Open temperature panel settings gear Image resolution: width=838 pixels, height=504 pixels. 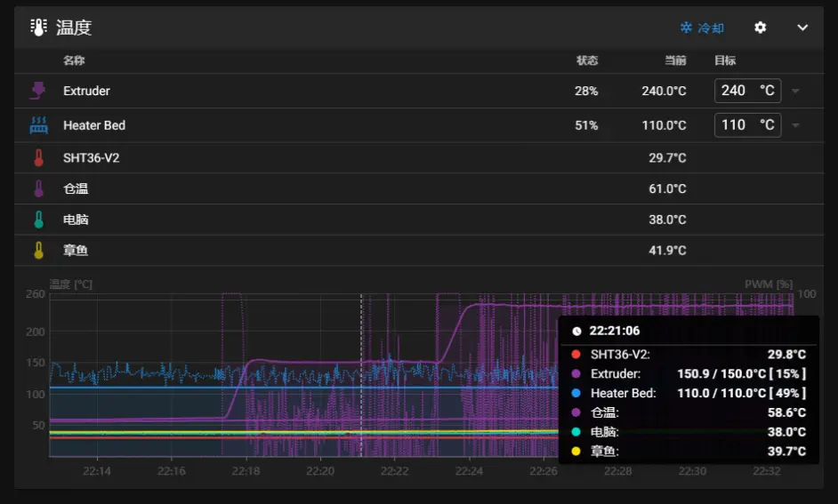click(760, 28)
